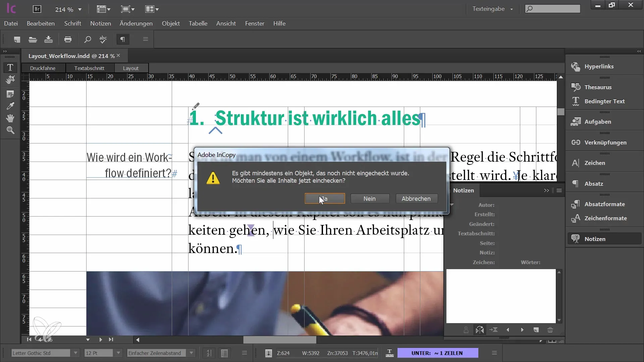Open the font name dropdown
644x362 pixels.
click(x=75, y=353)
